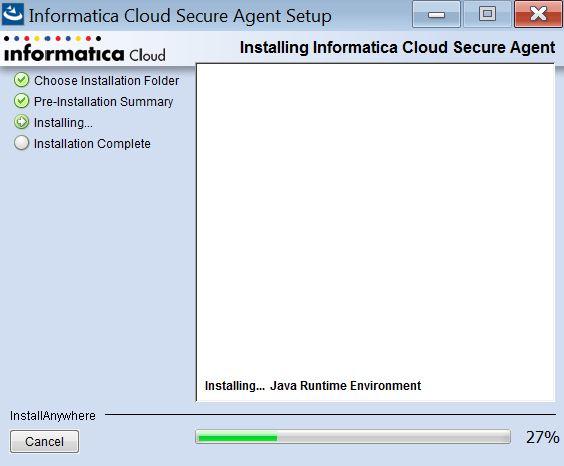Click the colored dots above Informatica logo
Viewport: 564px width, 466px height.
click(53, 38)
